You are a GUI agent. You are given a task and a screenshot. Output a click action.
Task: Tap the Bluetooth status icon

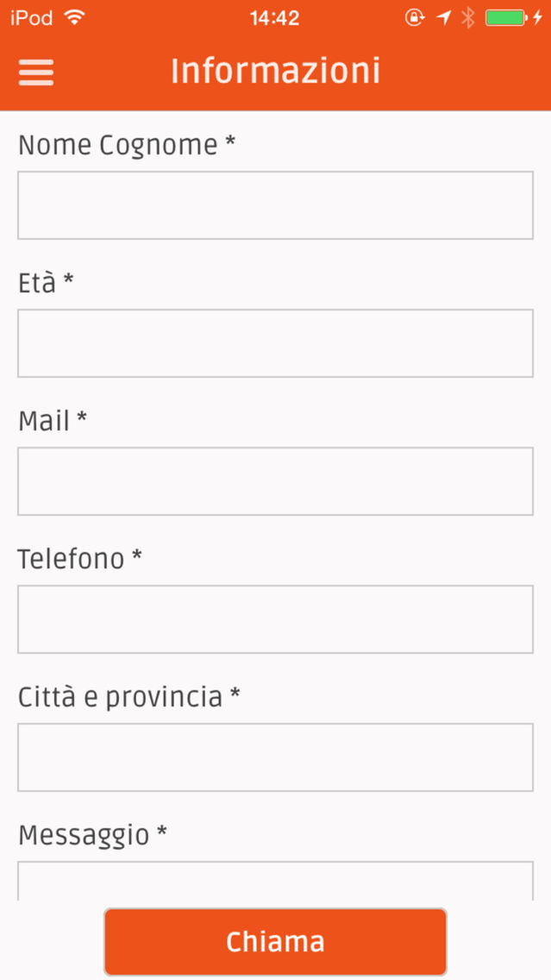tap(467, 17)
